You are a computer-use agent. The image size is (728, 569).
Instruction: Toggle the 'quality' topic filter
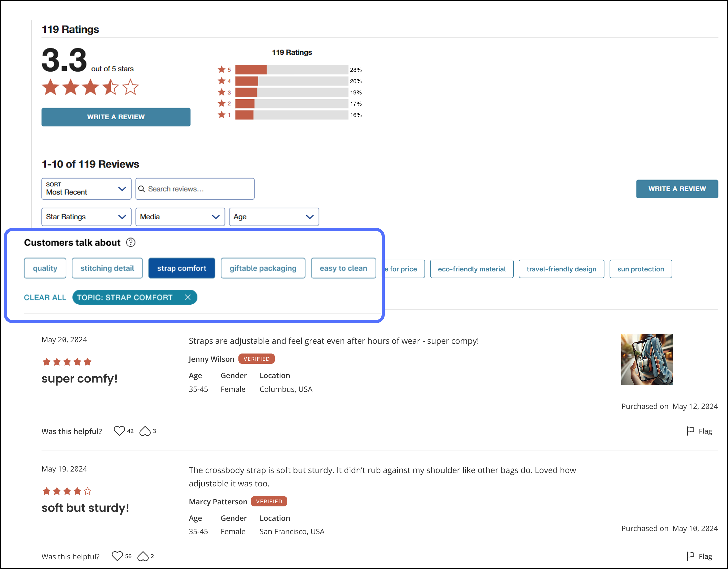45,268
